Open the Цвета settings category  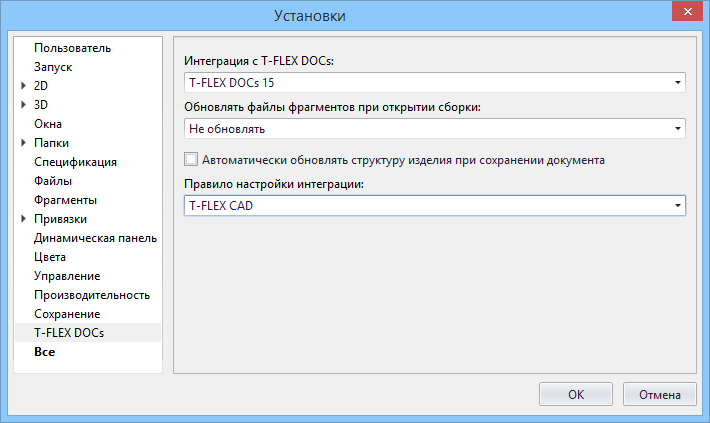(x=51, y=257)
